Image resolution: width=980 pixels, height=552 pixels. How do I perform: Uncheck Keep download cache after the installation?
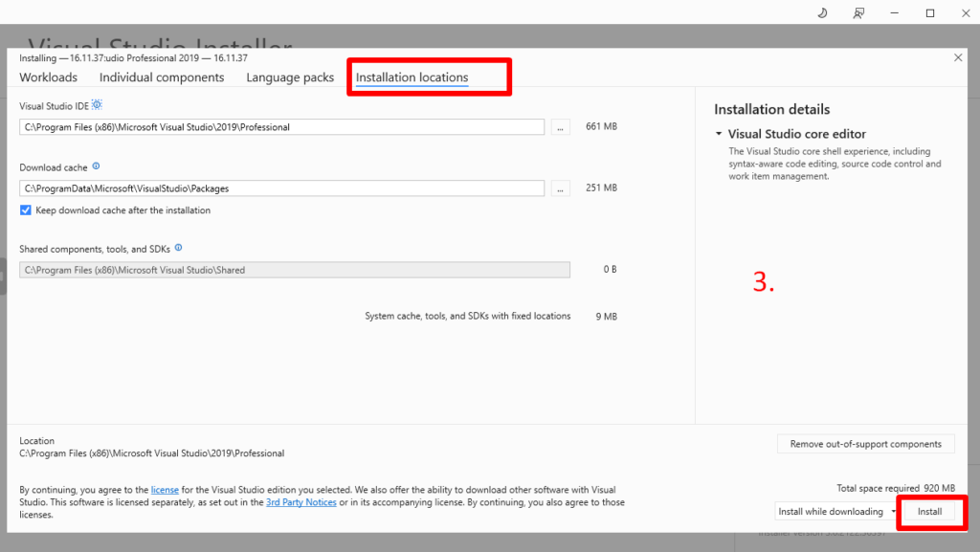26,210
